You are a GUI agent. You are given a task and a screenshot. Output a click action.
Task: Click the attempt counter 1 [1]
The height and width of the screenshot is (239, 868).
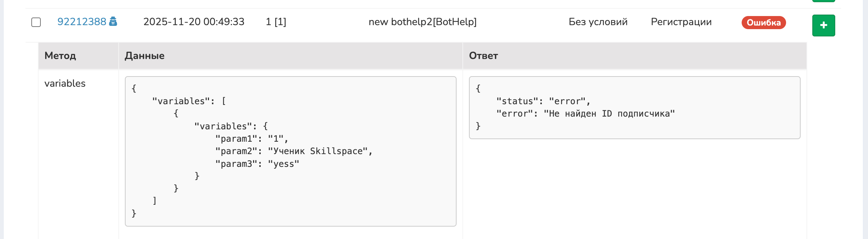pyautogui.click(x=276, y=22)
